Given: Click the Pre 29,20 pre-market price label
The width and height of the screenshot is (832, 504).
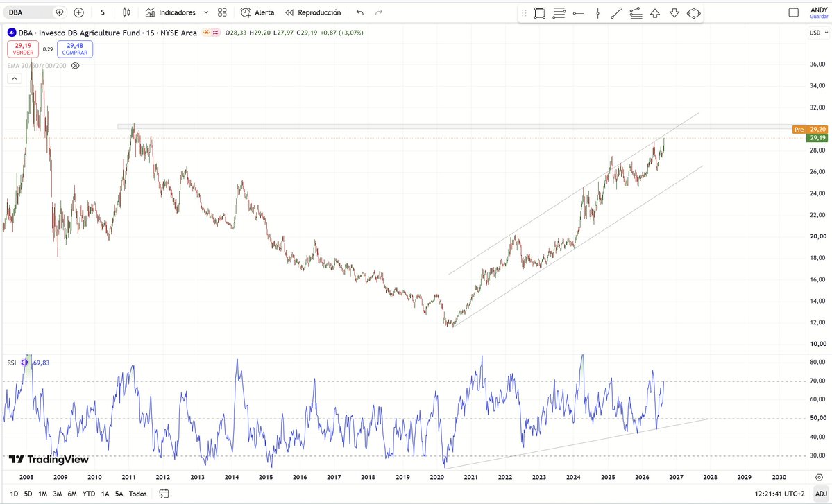Looking at the screenshot, I should click(x=810, y=130).
